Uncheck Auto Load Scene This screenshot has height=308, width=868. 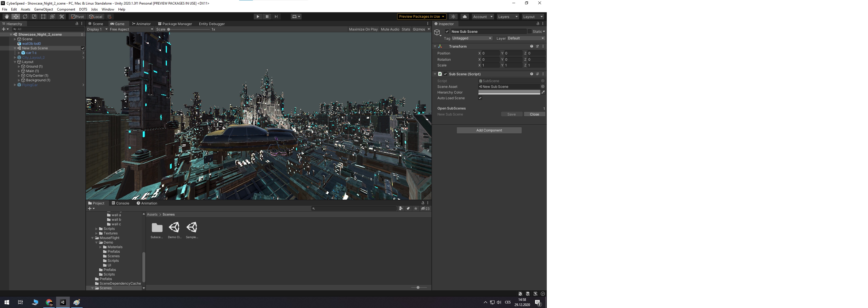[480, 98]
